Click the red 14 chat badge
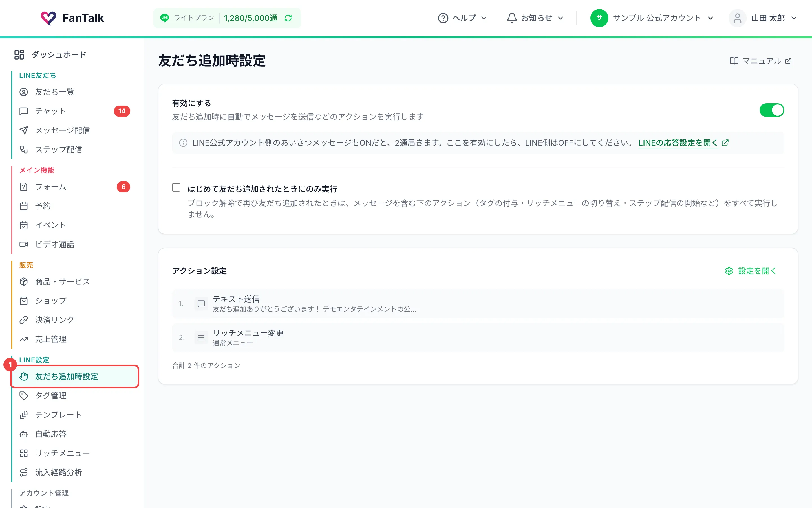 (122, 111)
